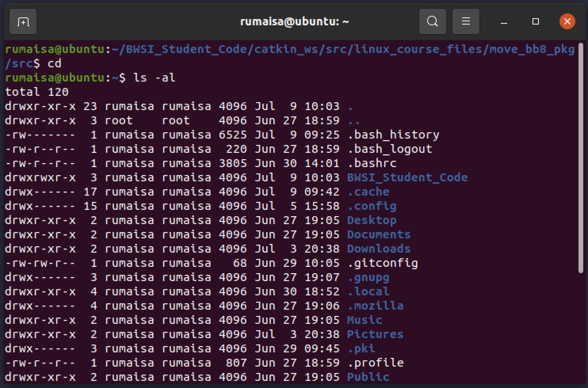Click the Documents directory name
This screenshot has width=588, height=388.
point(379,234)
